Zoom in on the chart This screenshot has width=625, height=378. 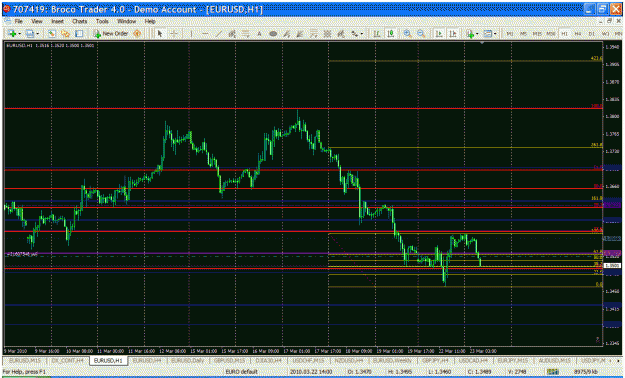(x=407, y=34)
